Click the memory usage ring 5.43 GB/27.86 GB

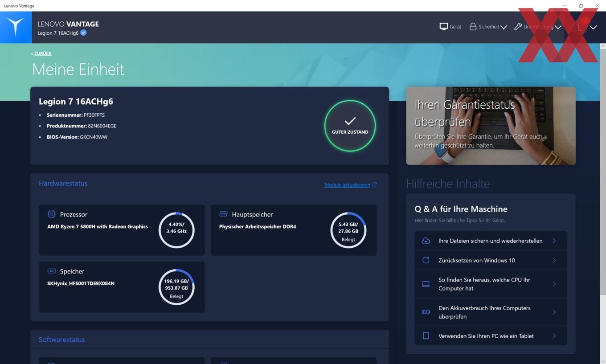[348, 230]
